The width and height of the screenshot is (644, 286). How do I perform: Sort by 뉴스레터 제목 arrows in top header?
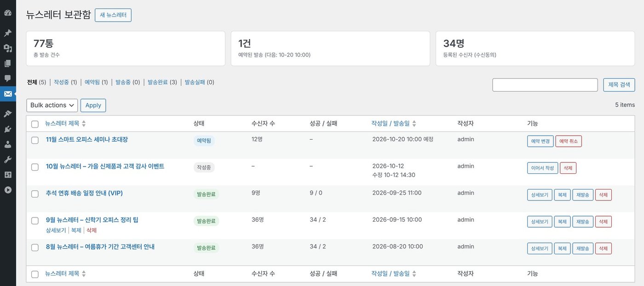[84, 124]
